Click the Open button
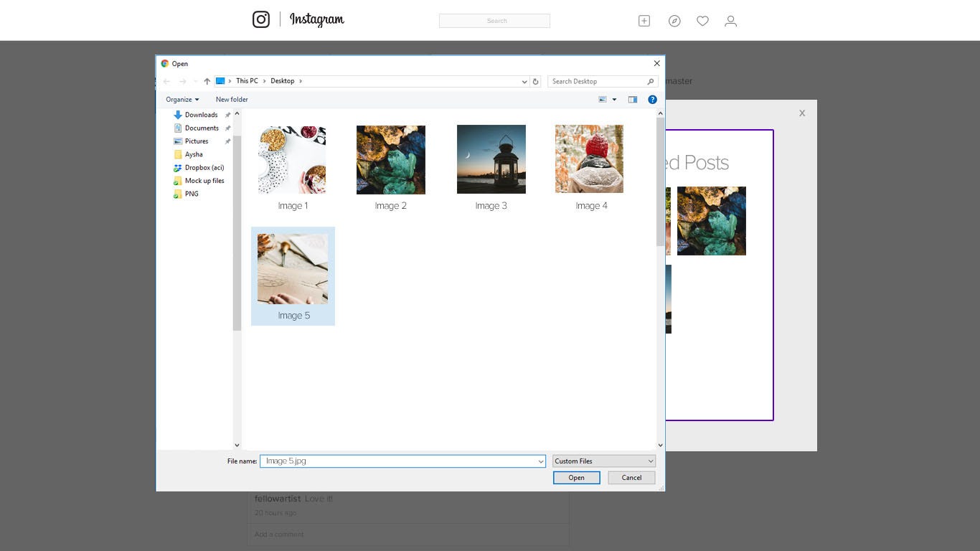The width and height of the screenshot is (980, 551). point(577,478)
